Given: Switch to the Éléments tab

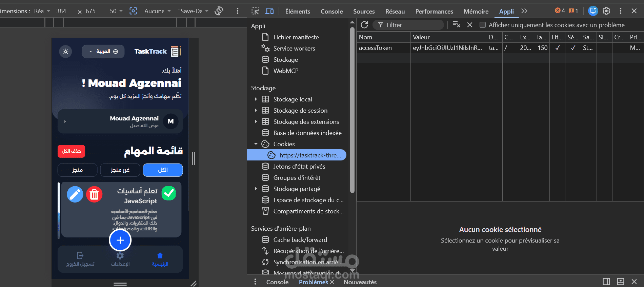Looking at the screenshot, I should 298,12.
